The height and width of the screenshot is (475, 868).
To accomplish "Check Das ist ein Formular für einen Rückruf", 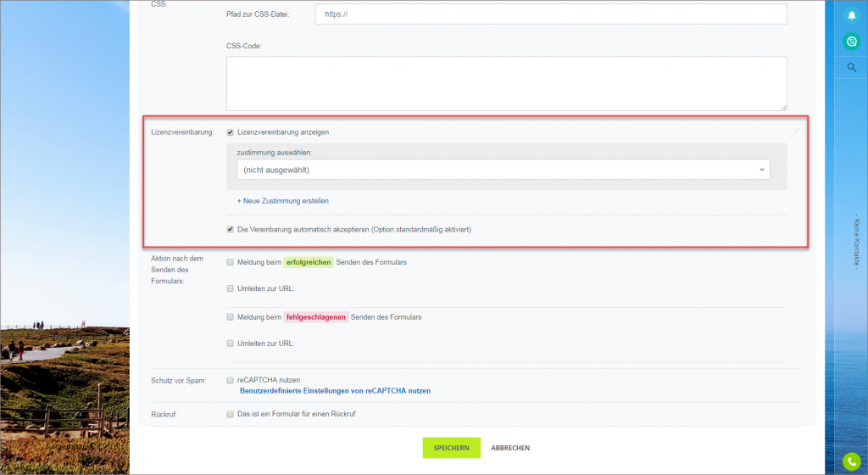I will 231,414.
